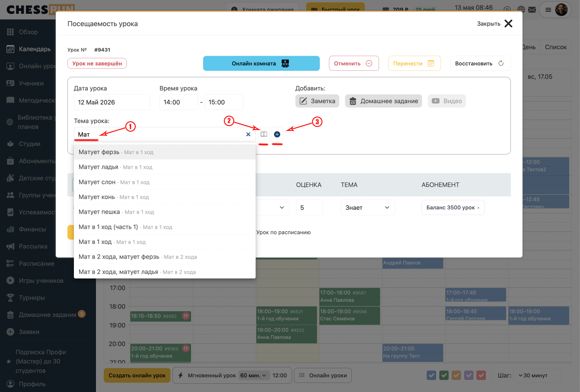Click the lesson start time field 14:00
The image size is (580, 392).
pos(178,102)
